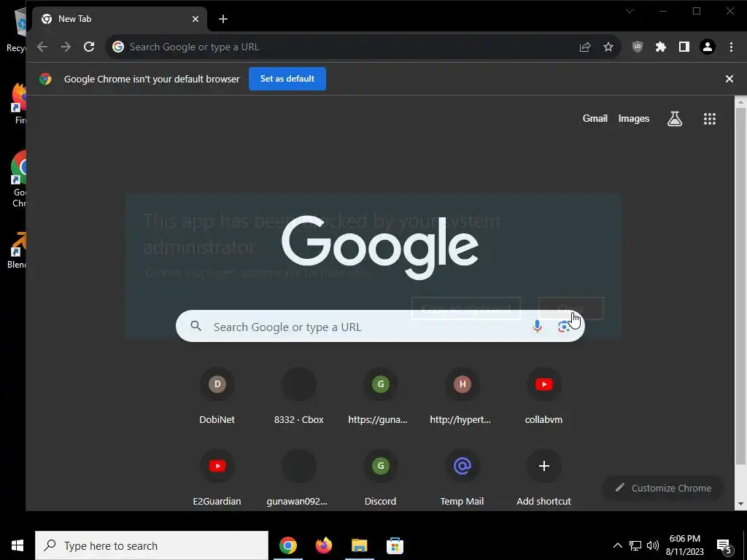Open the network status tray icon
This screenshot has height=560, width=747.
635,545
